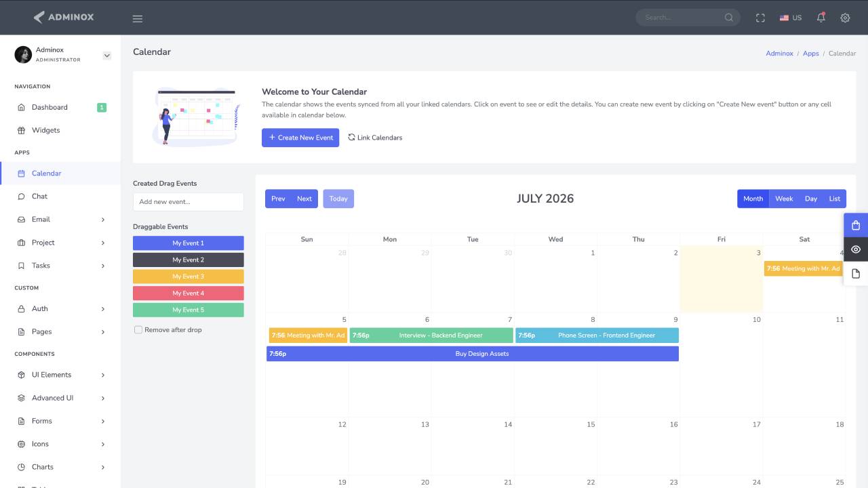Switch to List view
The width and height of the screenshot is (868, 488).
tap(835, 199)
